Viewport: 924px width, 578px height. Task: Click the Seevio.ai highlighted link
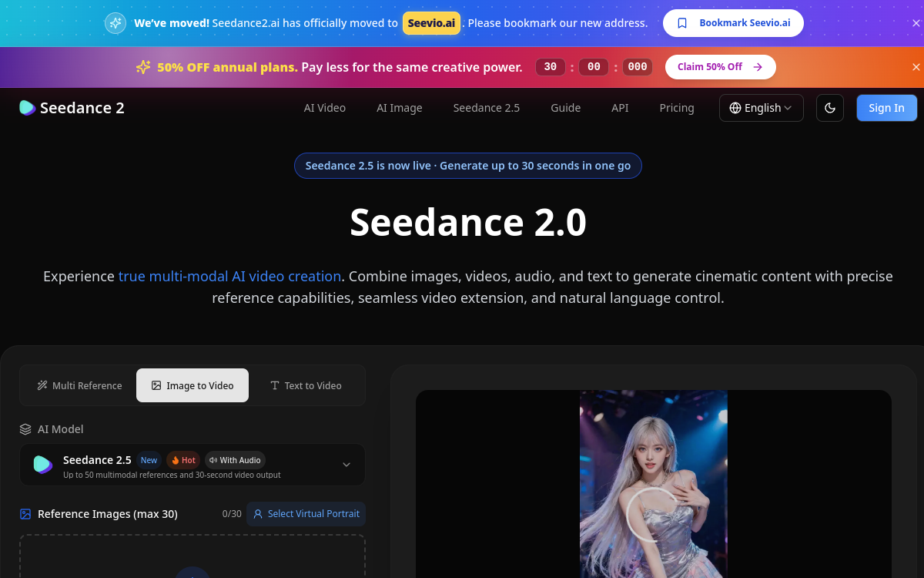pyautogui.click(x=432, y=23)
